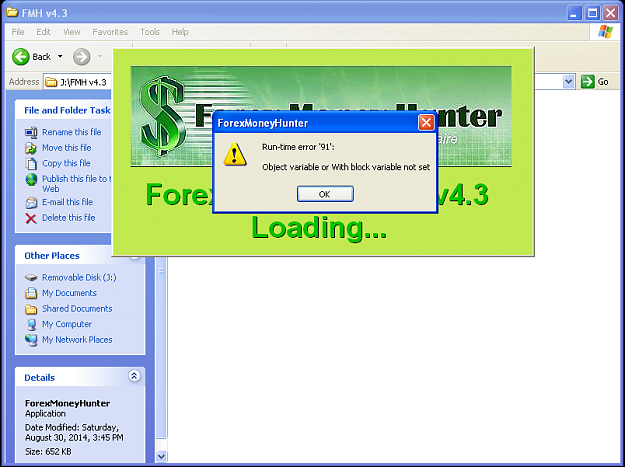Click the yellow warning icon in dialog
The height and width of the screenshot is (467, 625).
point(235,155)
